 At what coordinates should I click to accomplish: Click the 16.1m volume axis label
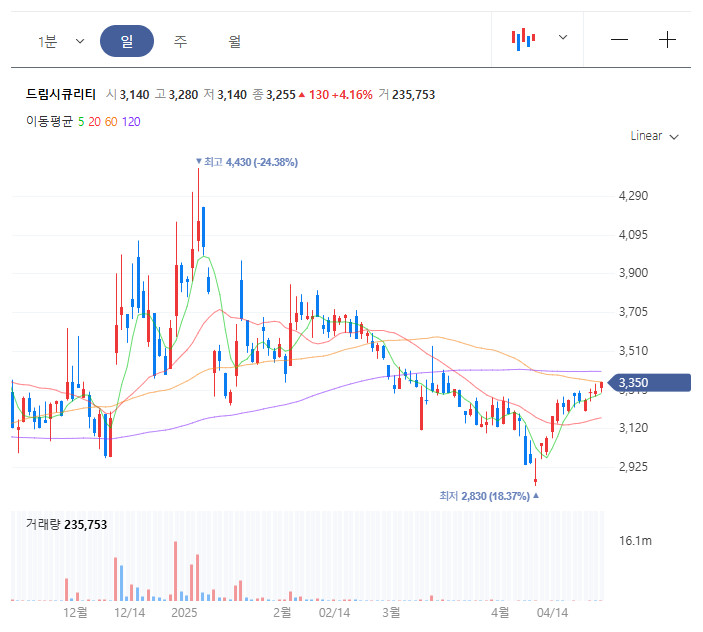[635, 541]
